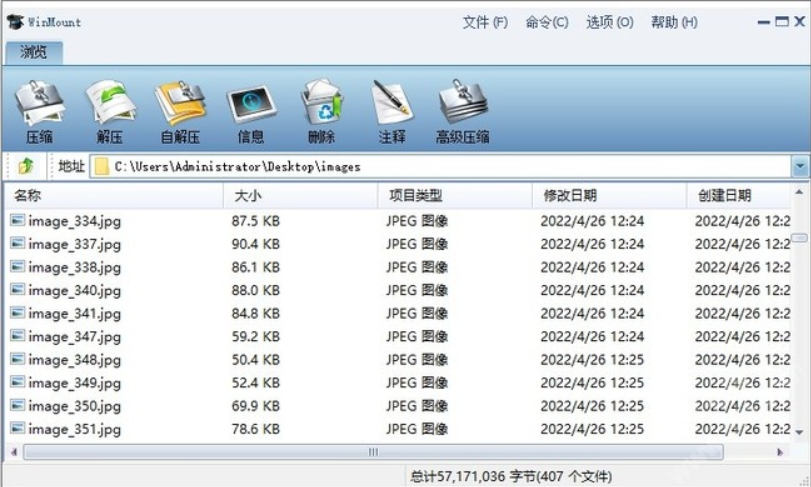Image resolution: width=811 pixels, height=487 pixels.
Task: Click the vertical scrollbar thumb
Action: click(799, 238)
